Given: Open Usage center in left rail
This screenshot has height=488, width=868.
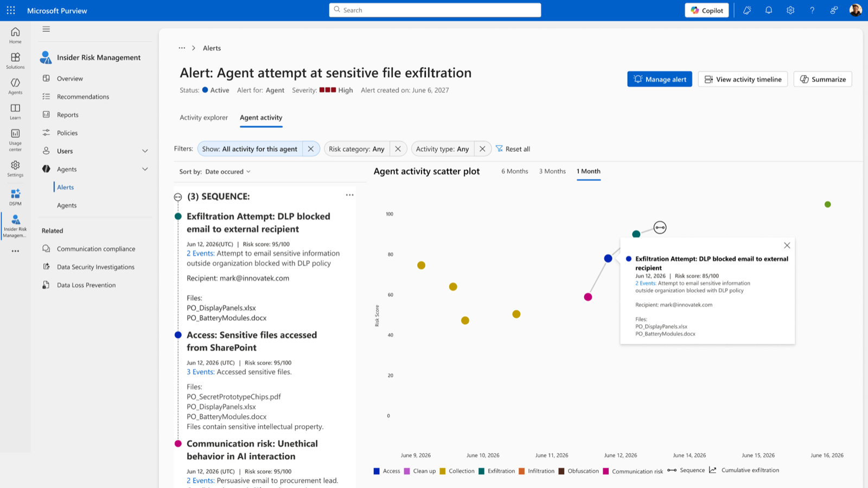Looking at the screenshot, I should coord(15,140).
